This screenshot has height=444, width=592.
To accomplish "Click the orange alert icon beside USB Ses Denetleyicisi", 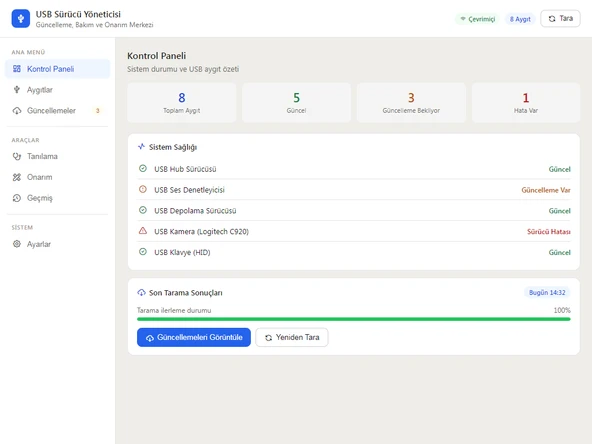I will tap(143, 189).
